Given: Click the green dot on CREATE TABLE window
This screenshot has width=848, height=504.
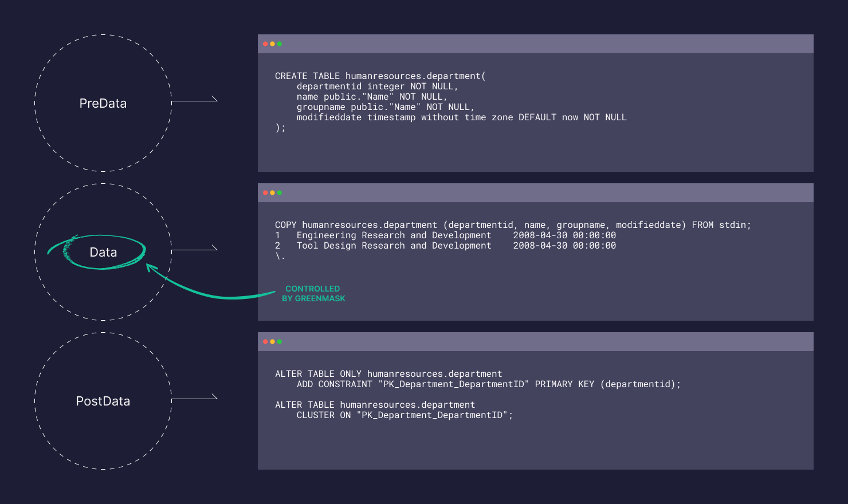Looking at the screenshot, I should (x=279, y=44).
